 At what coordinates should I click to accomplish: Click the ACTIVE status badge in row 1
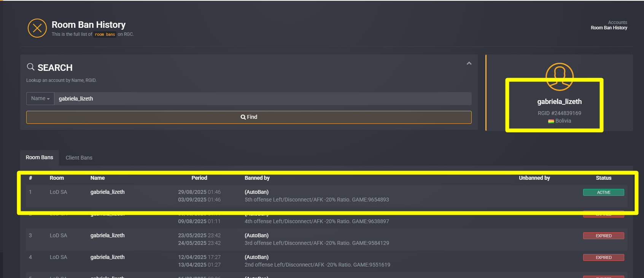point(604,192)
